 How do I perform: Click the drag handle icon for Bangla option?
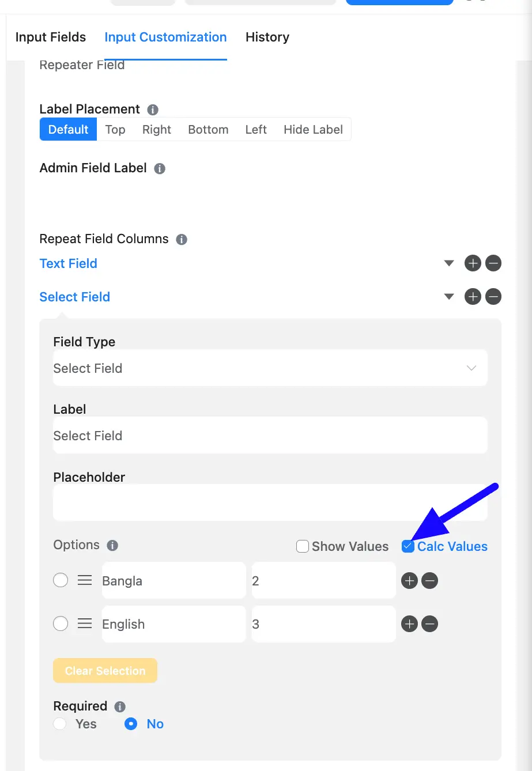pos(85,581)
